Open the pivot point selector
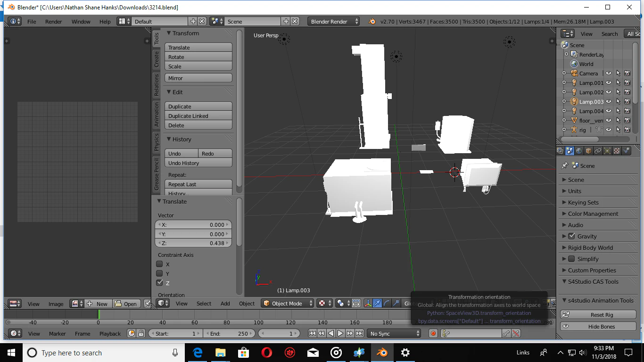 [x=343, y=304]
